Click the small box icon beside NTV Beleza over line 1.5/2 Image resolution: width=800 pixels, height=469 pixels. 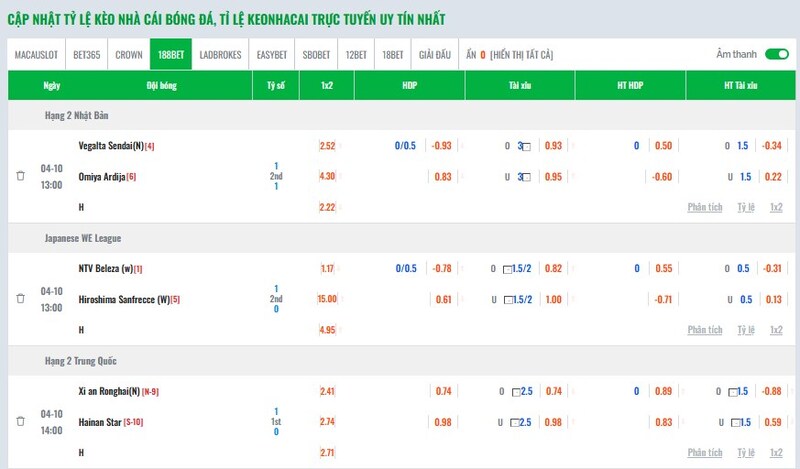click(x=508, y=269)
